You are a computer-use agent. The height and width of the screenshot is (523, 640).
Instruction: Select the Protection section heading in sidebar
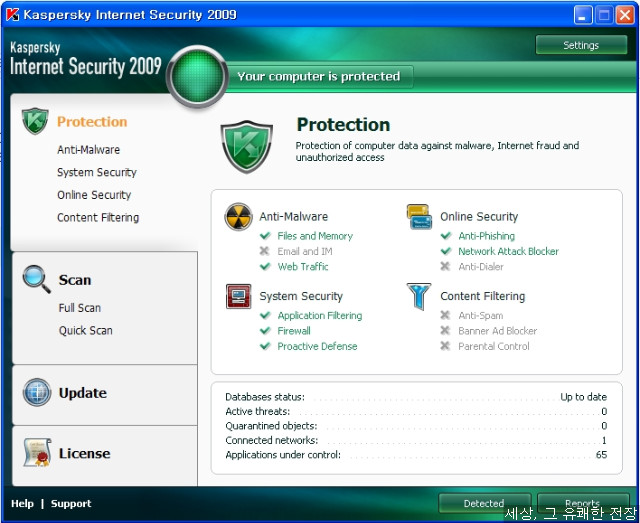pos(92,122)
